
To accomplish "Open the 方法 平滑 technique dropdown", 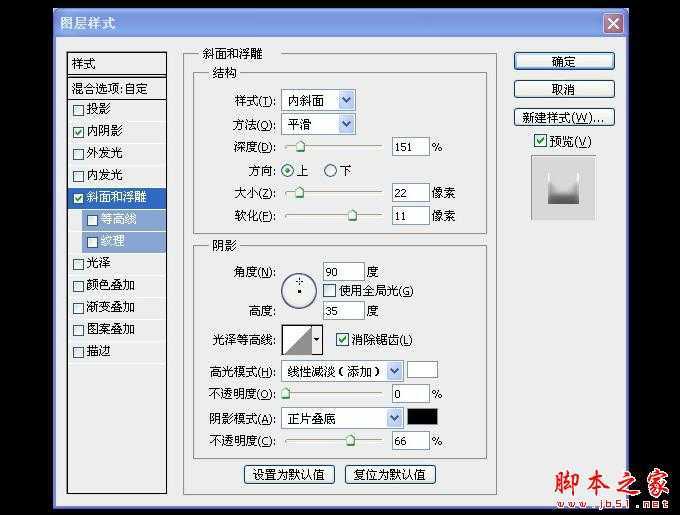I will tap(318, 124).
